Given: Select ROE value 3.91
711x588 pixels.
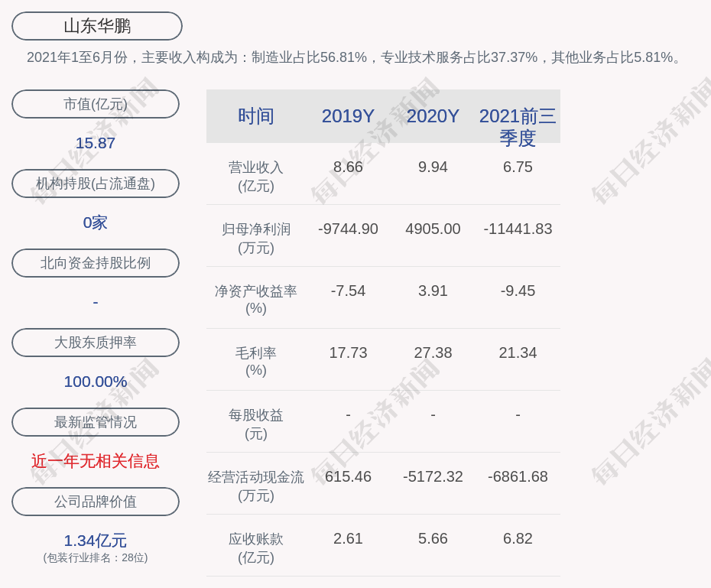Looking at the screenshot, I should (433, 291).
